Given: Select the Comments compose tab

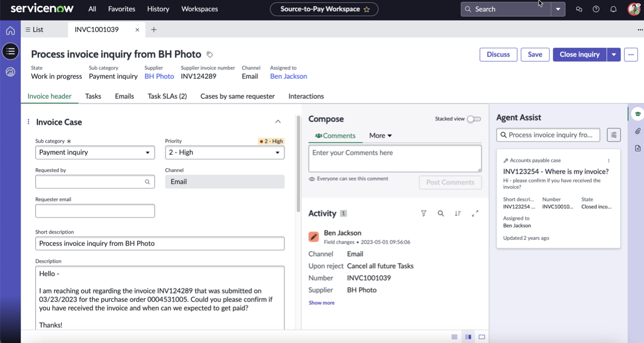Looking at the screenshot, I should (x=335, y=136).
